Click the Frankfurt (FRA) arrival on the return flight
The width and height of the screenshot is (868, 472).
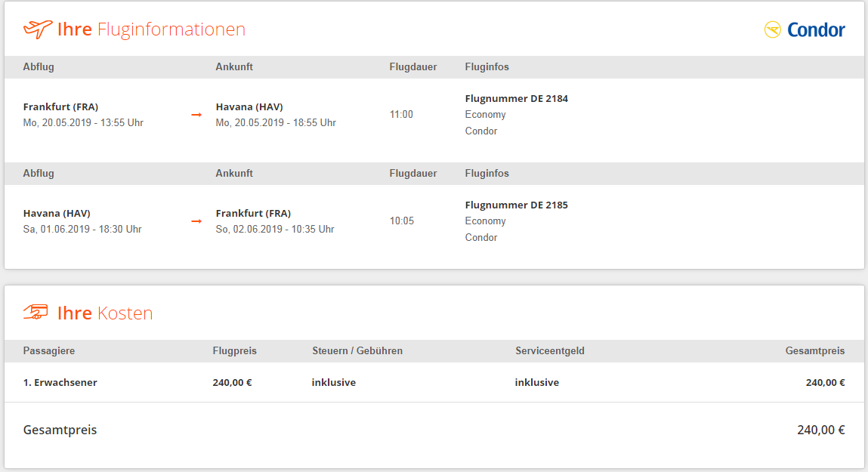pyautogui.click(x=253, y=213)
